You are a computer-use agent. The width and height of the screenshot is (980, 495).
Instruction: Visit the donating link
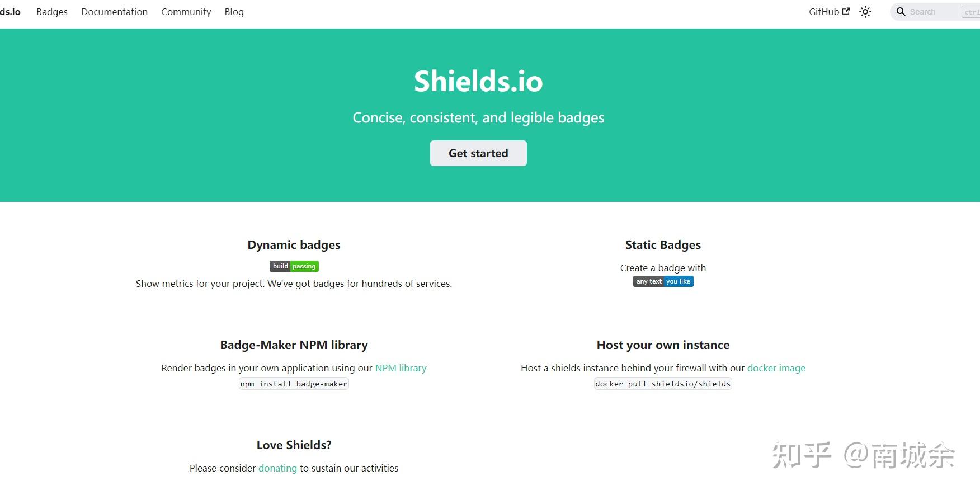tap(277, 468)
